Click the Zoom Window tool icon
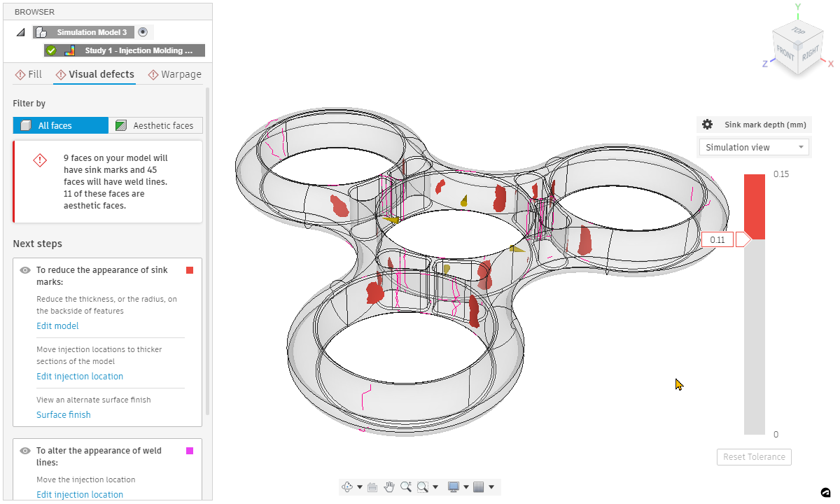The width and height of the screenshot is (840, 504). [x=423, y=486]
